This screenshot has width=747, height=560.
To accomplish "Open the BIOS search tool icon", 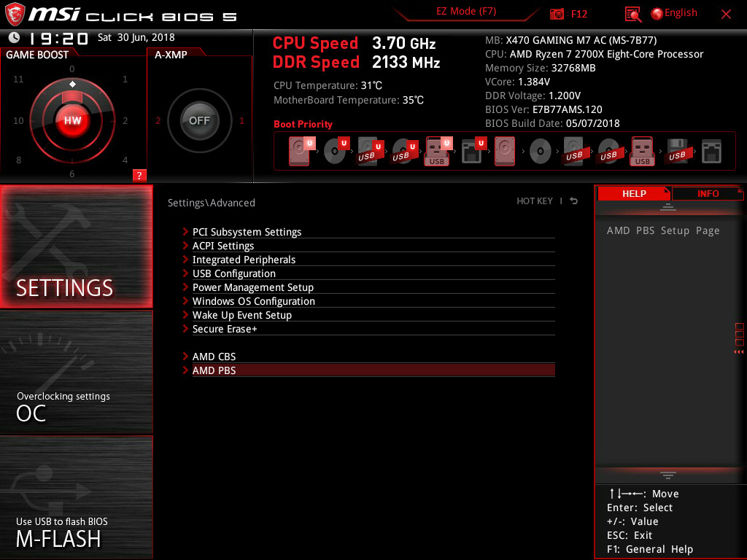I will (x=633, y=15).
